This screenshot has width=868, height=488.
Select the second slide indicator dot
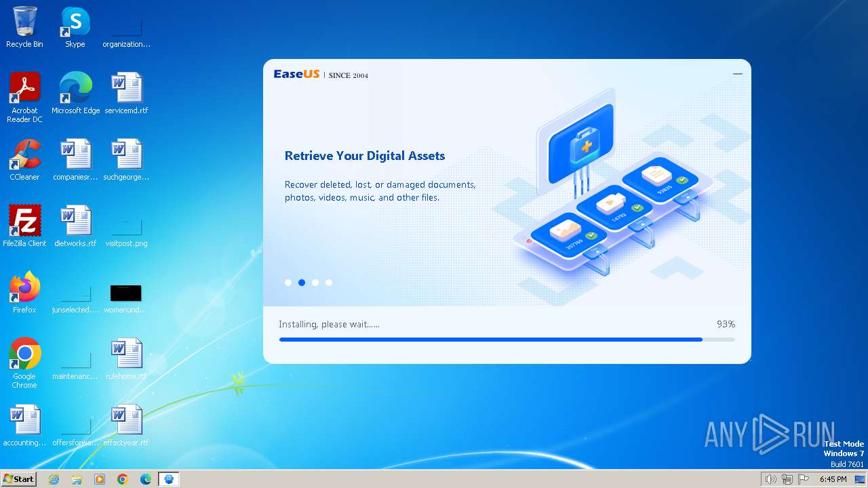(x=302, y=283)
